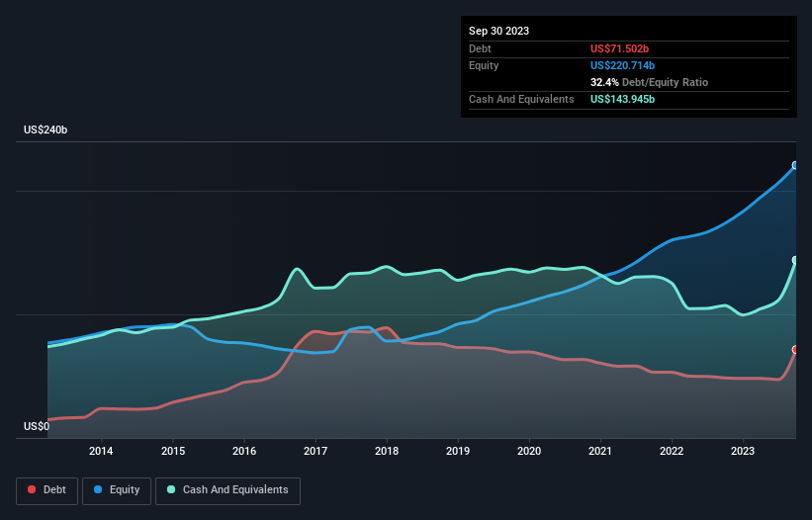Select the 2015 x-axis label
812x520 pixels.
[x=173, y=451]
